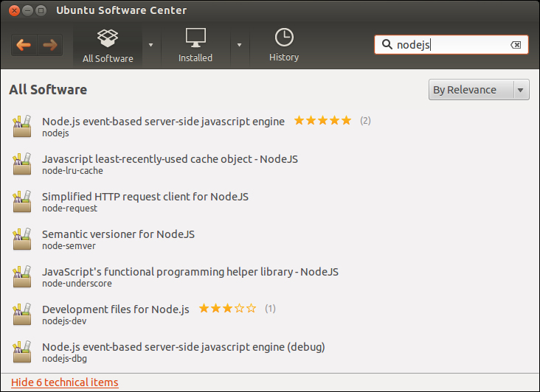Click the node-lru-cache package name

[72, 170]
